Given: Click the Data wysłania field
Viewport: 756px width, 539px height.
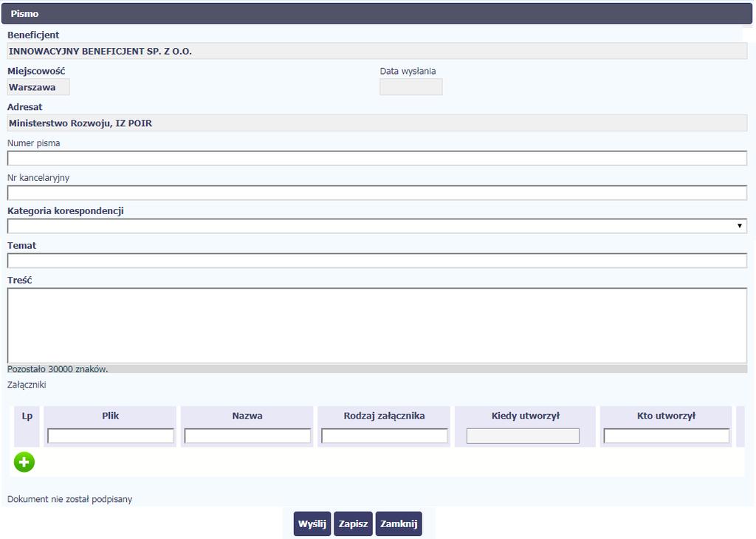Looking at the screenshot, I should [x=410, y=87].
